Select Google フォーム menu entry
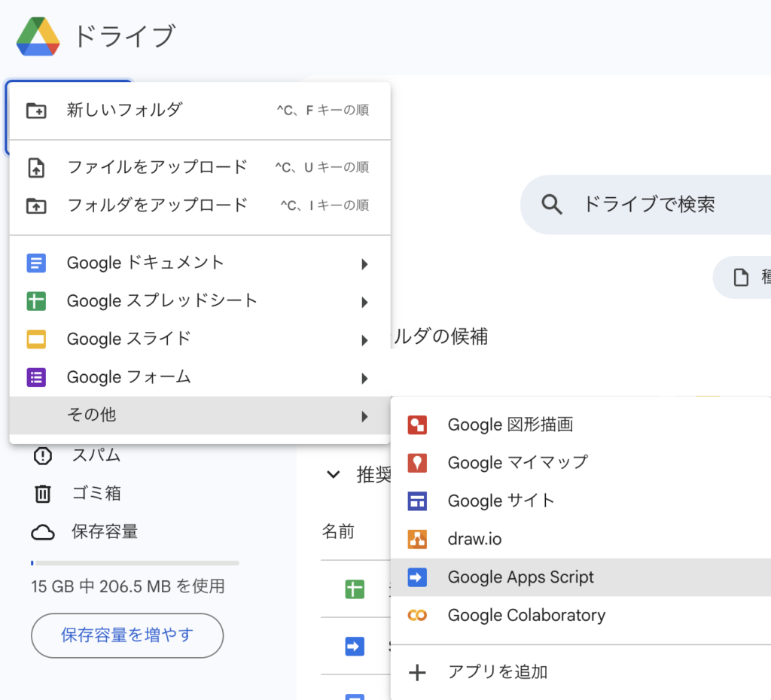This screenshot has height=700, width=771. [200, 378]
